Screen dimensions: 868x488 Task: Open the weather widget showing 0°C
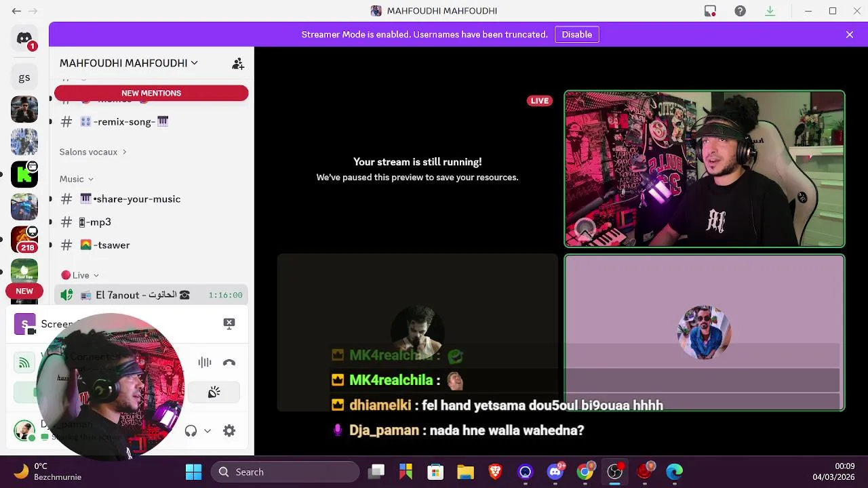pyautogui.click(x=47, y=472)
